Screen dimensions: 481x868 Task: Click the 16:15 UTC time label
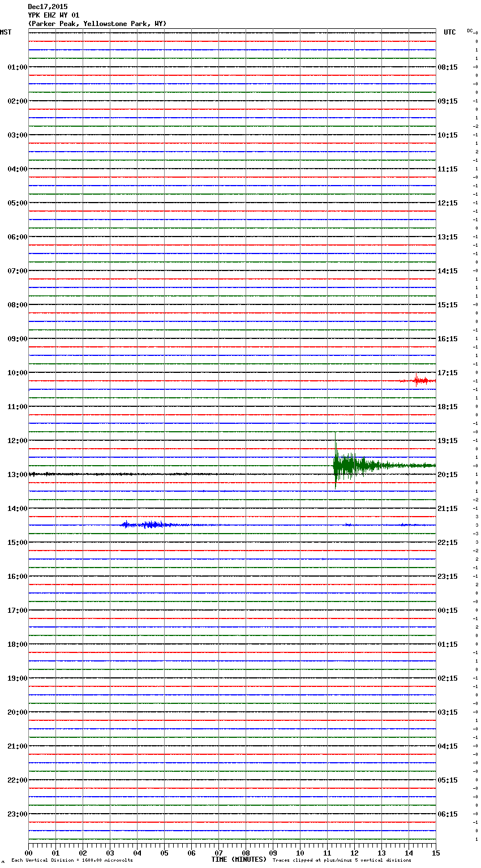(448, 339)
